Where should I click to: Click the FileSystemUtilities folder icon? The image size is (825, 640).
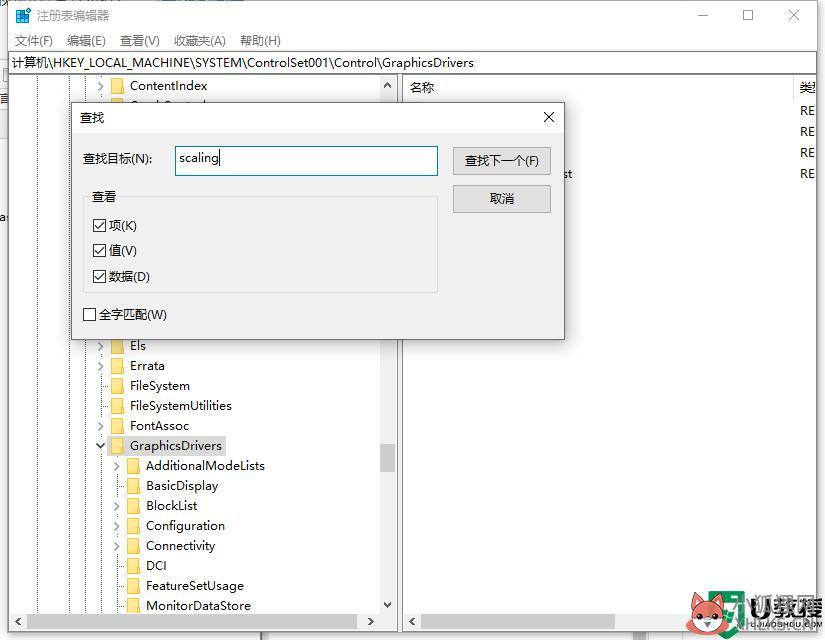[x=117, y=406]
